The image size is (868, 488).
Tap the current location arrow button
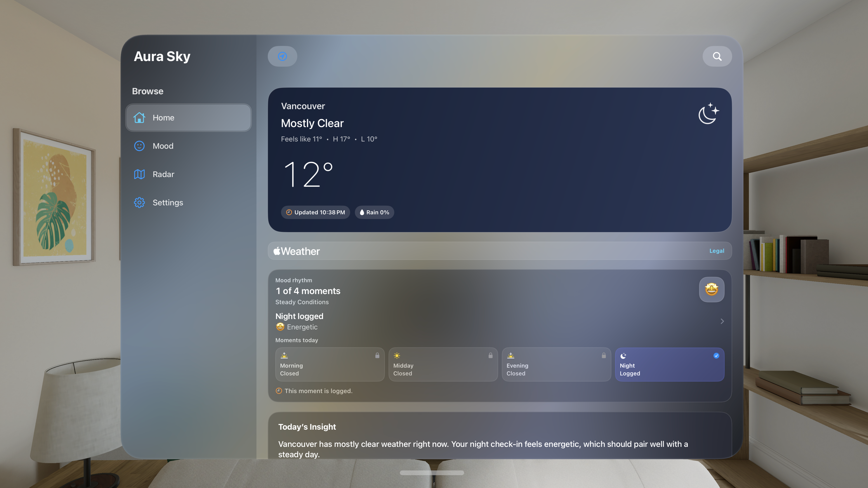click(282, 56)
